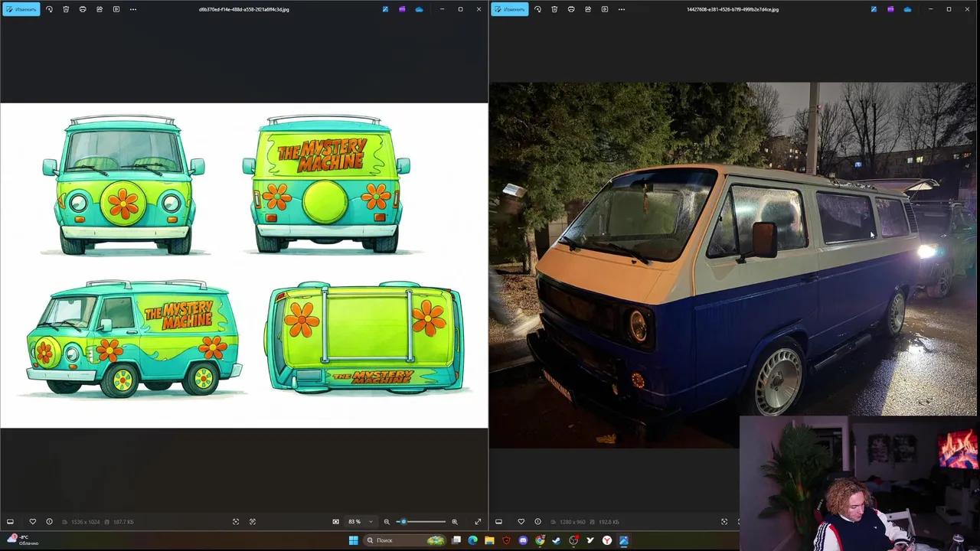Screen dimensions: 980x551
Task: Start slideshow in left Photos window
Action: pos(116,9)
